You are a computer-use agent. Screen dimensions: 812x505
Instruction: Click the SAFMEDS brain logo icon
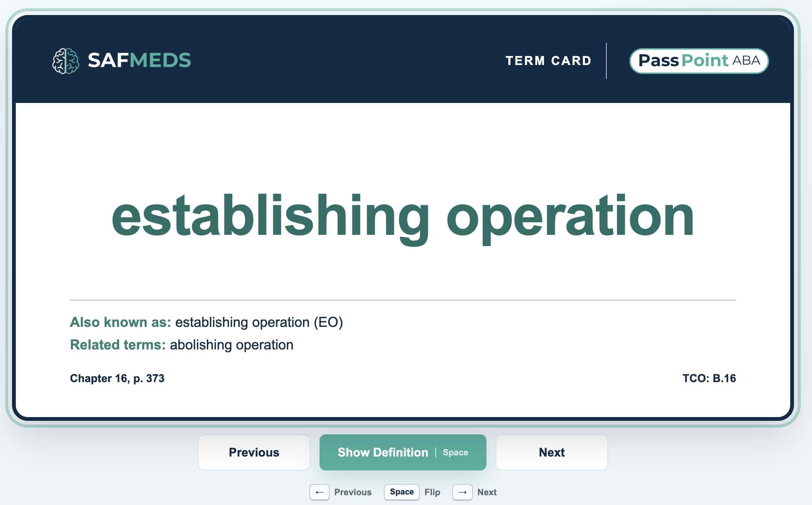65,61
